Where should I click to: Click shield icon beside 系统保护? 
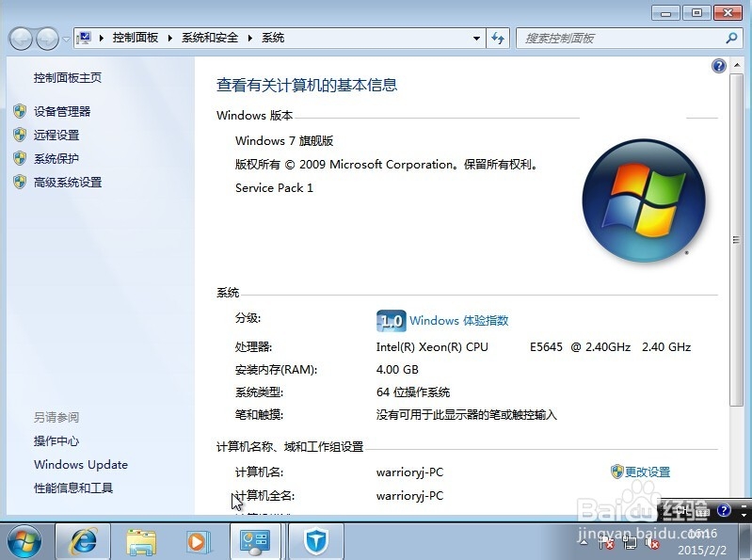(20, 158)
